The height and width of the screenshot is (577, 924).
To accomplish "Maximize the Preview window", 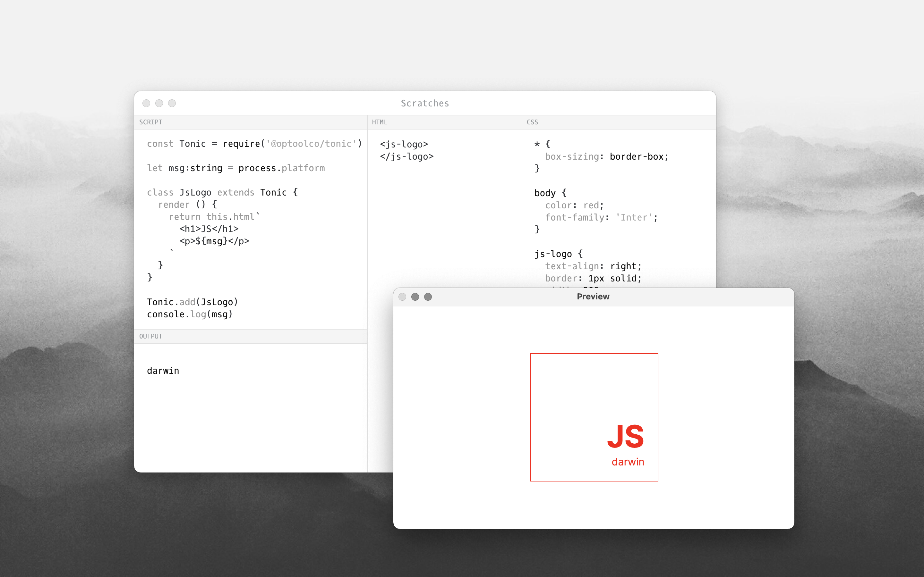I will click(x=428, y=297).
